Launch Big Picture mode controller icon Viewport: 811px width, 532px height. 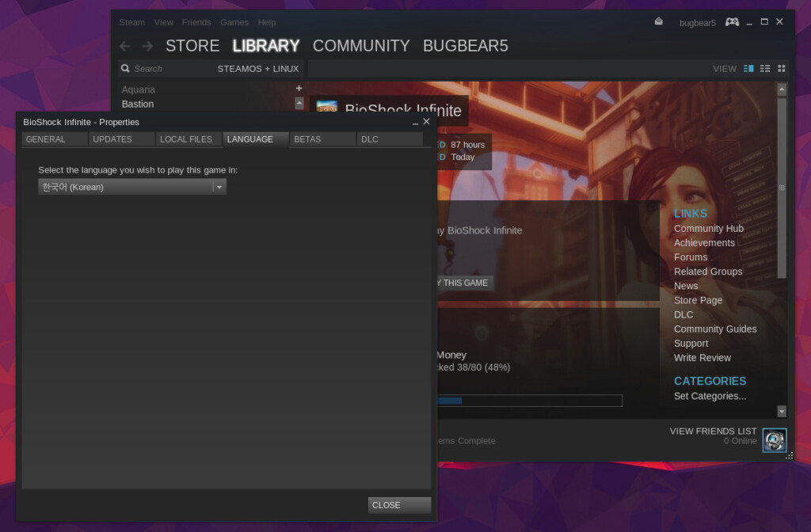pos(732,21)
